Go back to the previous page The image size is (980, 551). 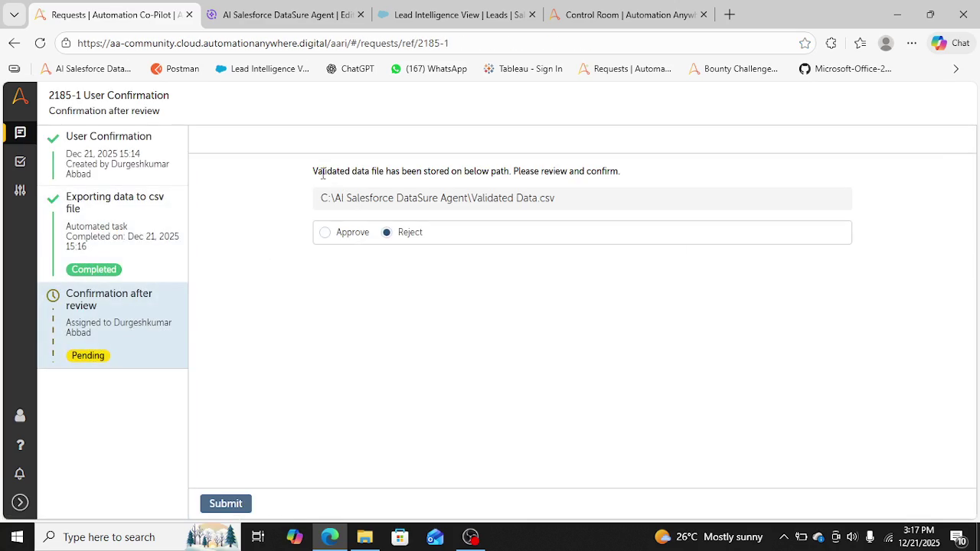pos(15,43)
